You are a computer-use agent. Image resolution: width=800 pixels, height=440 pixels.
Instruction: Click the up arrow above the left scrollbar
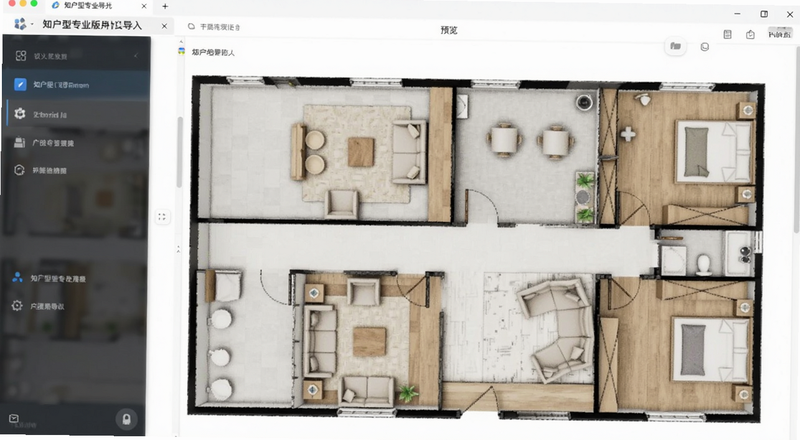click(181, 42)
